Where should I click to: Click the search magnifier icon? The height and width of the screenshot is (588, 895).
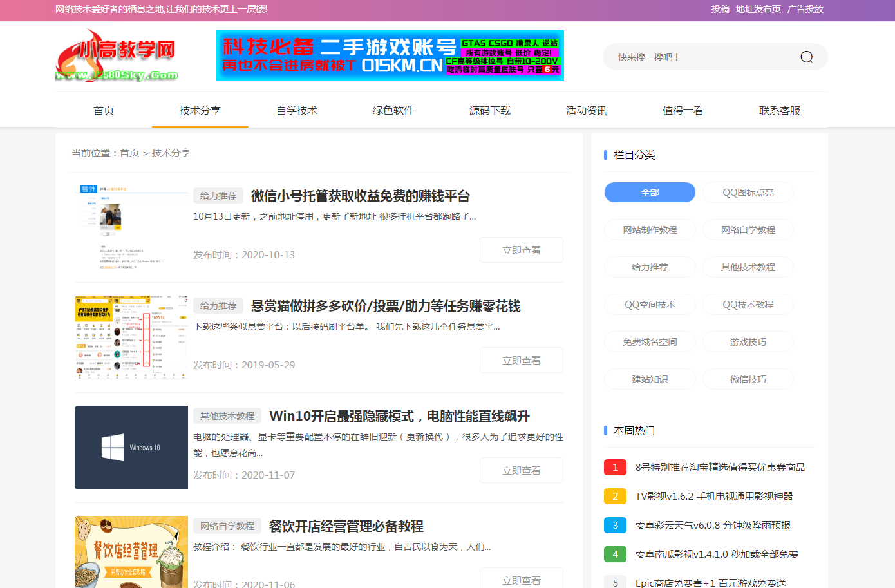(x=806, y=57)
